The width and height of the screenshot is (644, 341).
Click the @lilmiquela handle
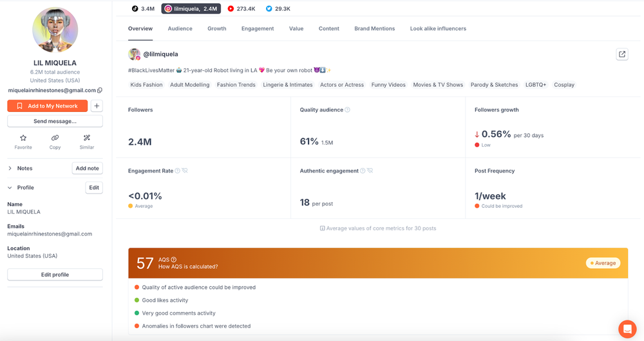pyautogui.click(x=160, y=54)
